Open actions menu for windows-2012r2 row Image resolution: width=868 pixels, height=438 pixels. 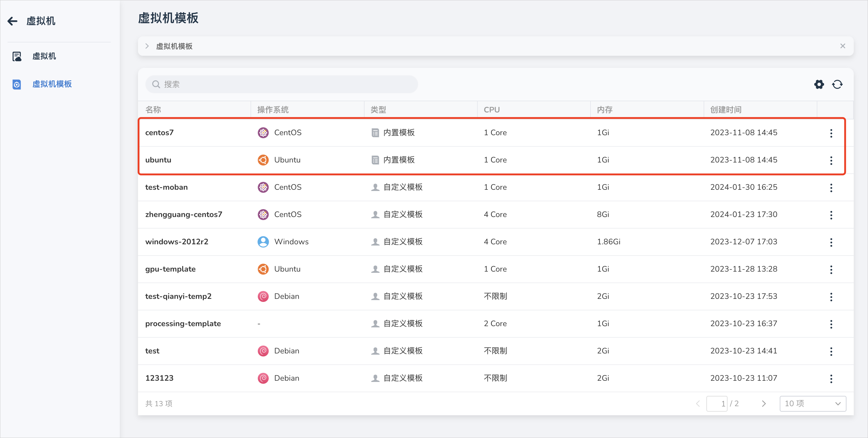pos(831,242)
